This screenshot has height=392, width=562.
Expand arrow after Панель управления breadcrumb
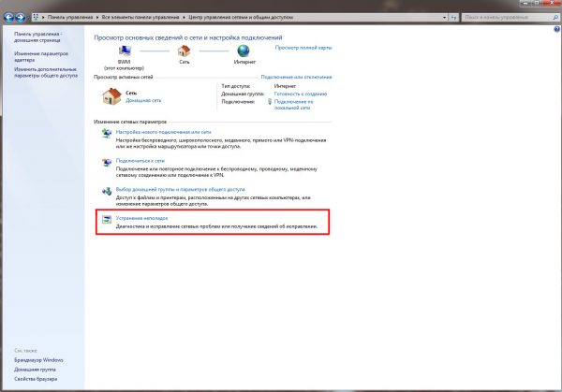97,17
